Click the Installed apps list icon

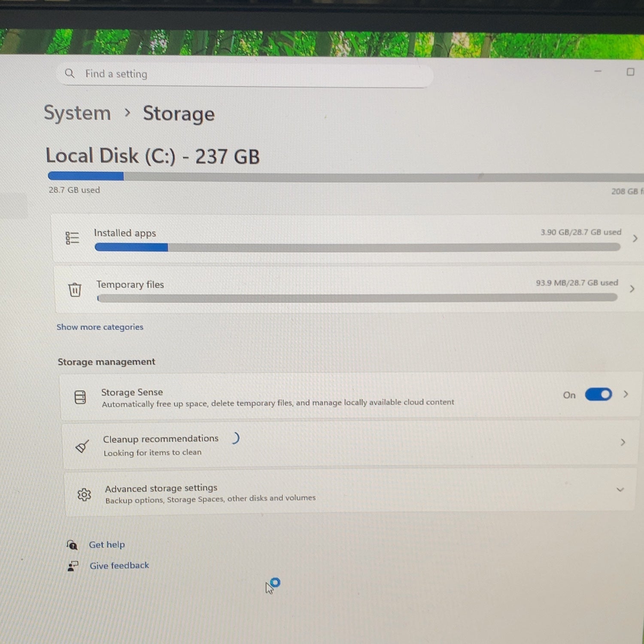[72, 238]
